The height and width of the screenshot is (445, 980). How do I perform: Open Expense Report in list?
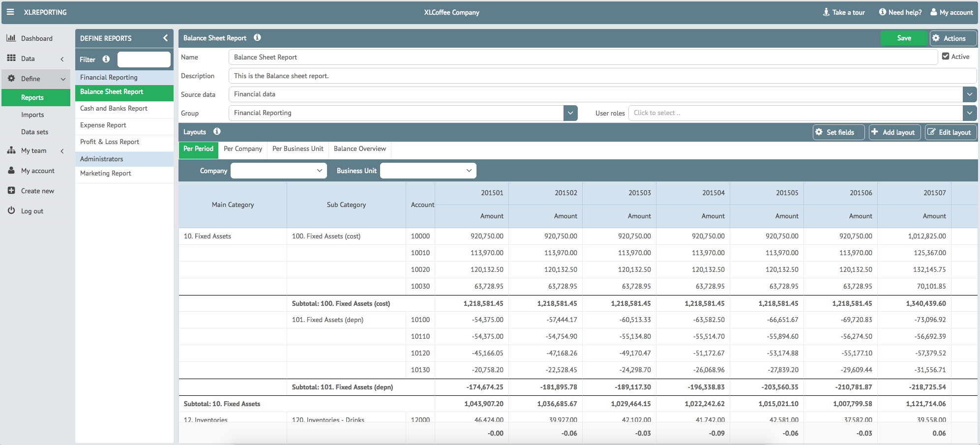pyautogui.click(x=124, y=125)
